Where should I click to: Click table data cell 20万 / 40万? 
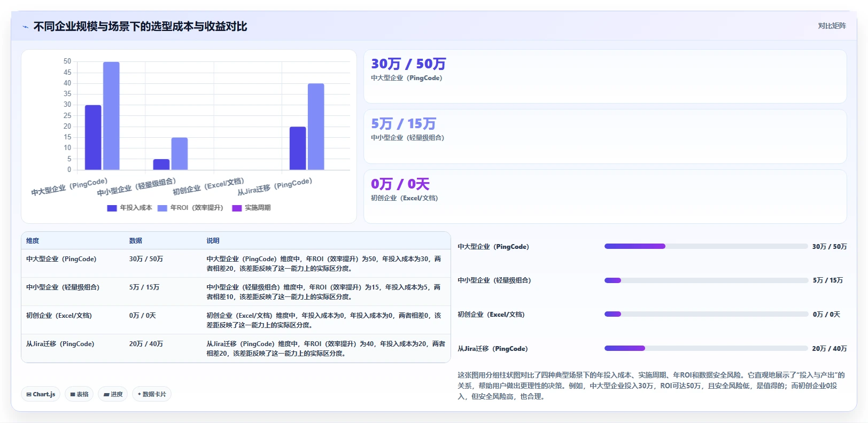coord(146,344)
